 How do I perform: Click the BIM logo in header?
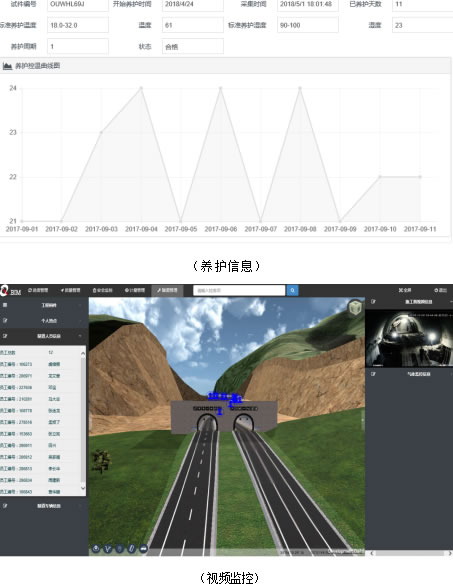pos(10,291)
